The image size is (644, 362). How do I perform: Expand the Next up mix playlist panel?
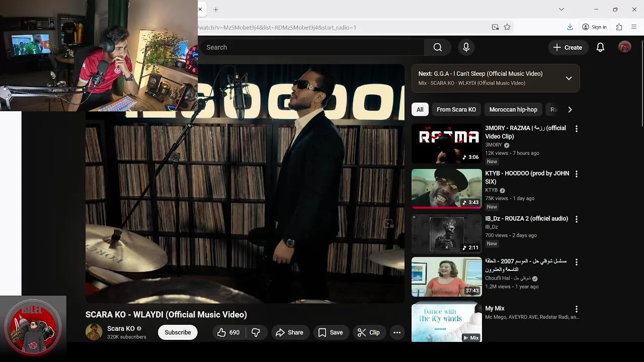click(569, 78)
